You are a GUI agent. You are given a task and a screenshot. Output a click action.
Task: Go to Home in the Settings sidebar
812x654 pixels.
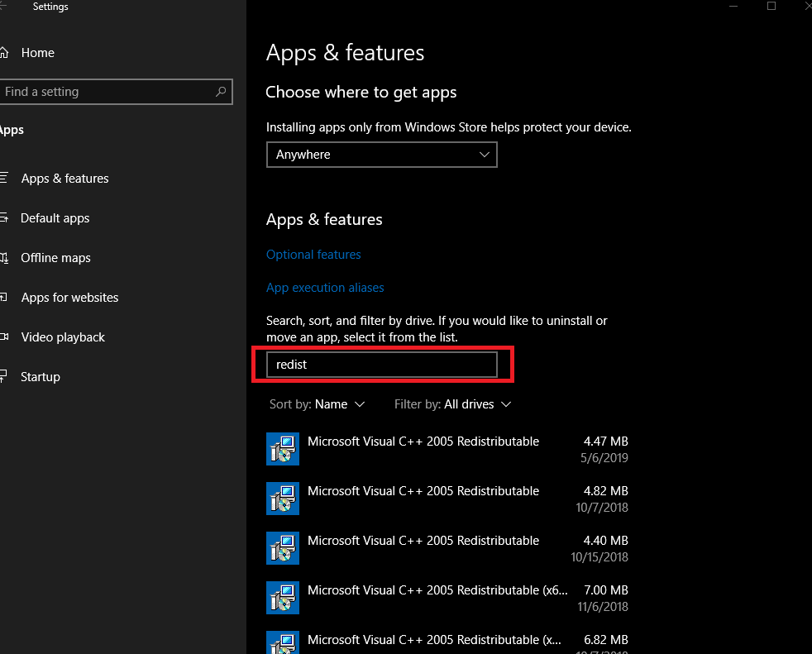pos(37,53)
